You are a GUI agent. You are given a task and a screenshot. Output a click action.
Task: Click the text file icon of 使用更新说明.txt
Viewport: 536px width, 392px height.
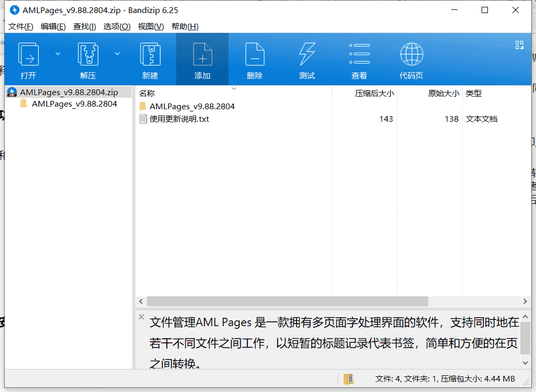tap(143, 119)
